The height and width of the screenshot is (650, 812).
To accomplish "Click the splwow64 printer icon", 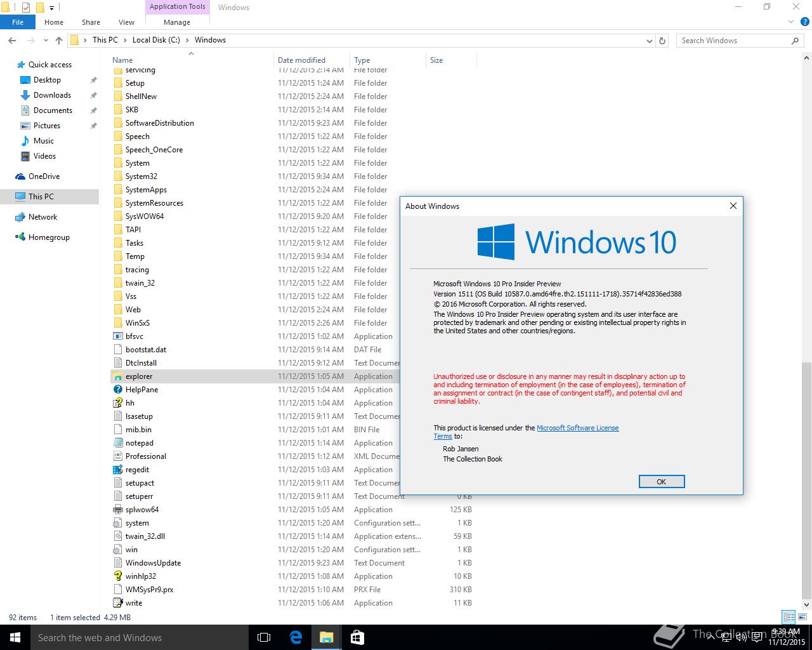I will pos(117,510).
